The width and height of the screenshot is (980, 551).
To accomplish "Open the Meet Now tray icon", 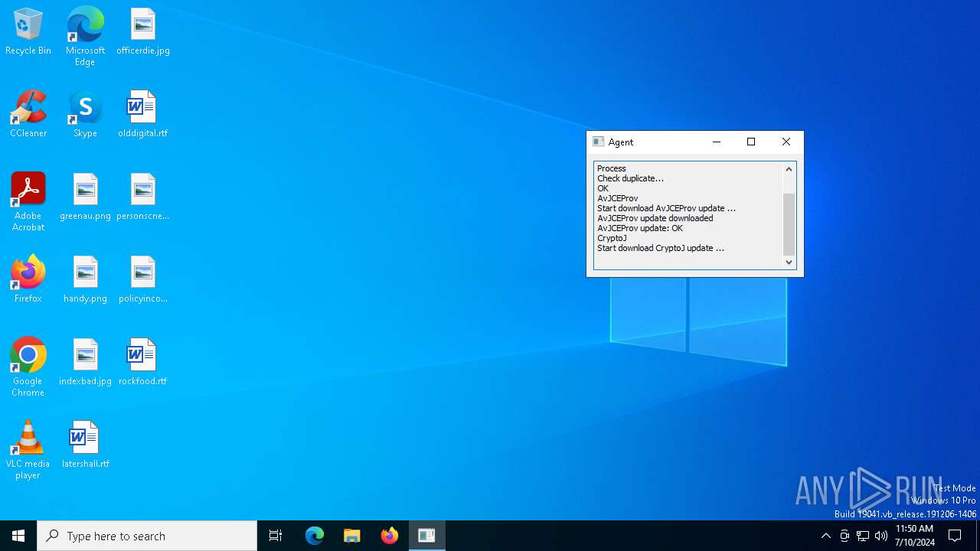I will point(844,536).
